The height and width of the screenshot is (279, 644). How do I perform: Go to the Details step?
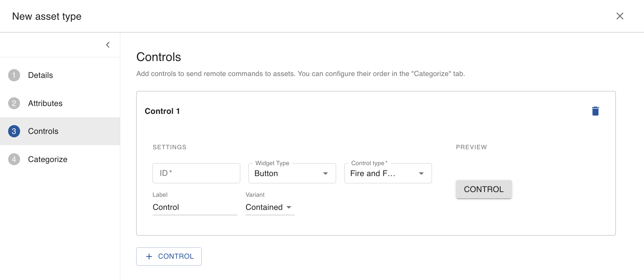[40, 75]
